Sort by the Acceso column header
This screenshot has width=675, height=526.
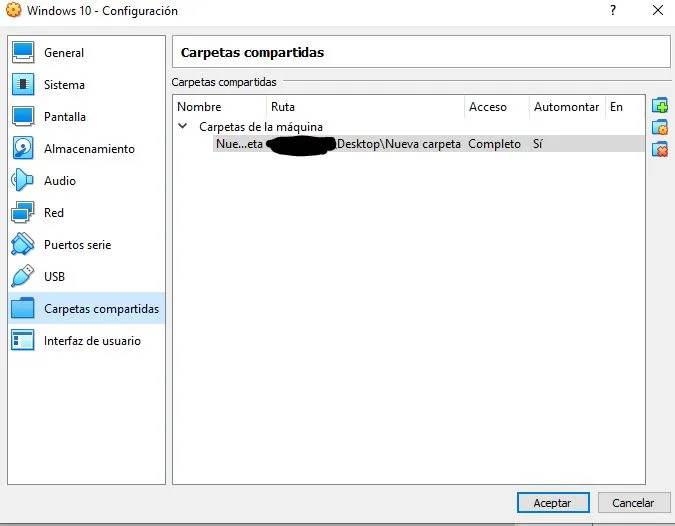[497, 107]
